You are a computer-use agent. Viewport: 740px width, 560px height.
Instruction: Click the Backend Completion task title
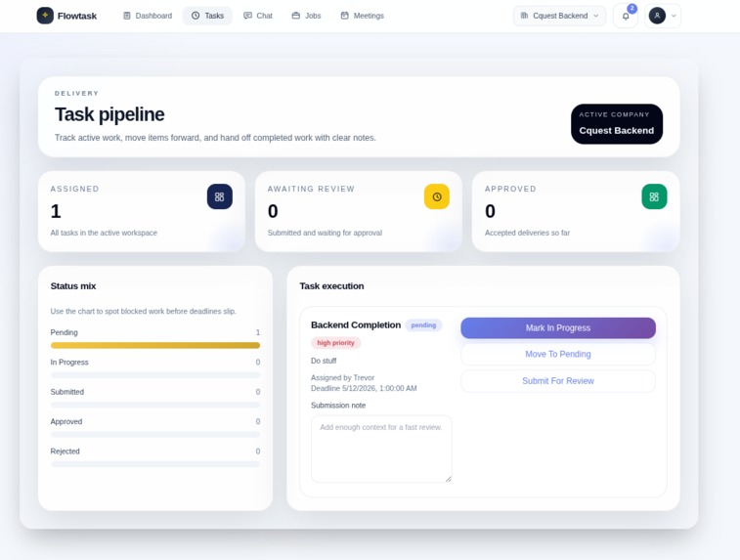356,325
